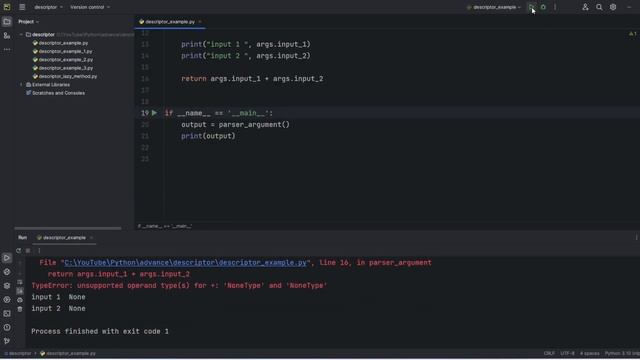Viewport: 640px width, 360px height.
Task: Debug descriptor_example with bug icon
Action: click(543, 7)
